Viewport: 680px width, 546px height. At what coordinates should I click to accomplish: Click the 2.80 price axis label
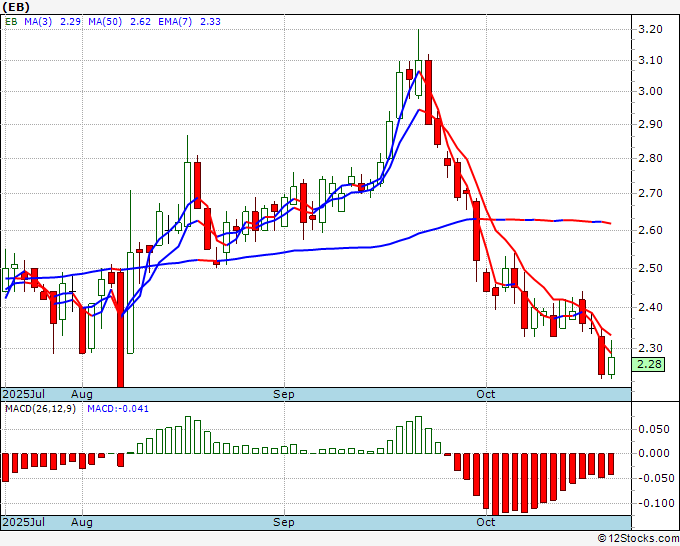point(650,158)
